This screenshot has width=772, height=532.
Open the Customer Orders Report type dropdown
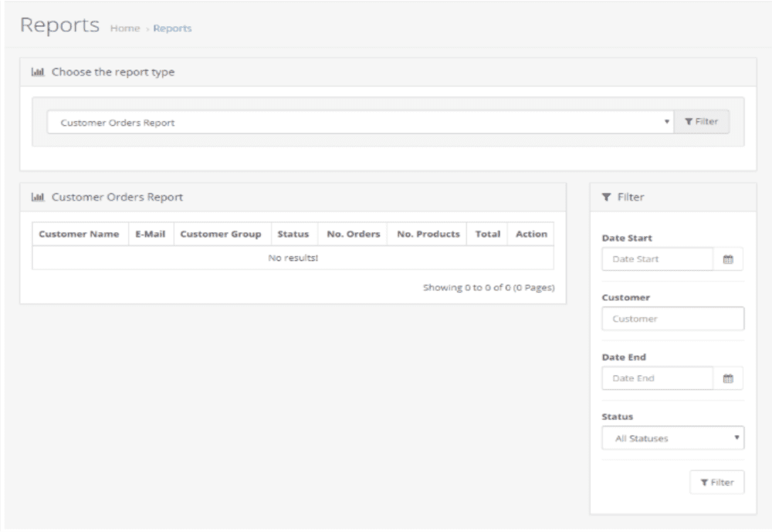coord(361,122)
